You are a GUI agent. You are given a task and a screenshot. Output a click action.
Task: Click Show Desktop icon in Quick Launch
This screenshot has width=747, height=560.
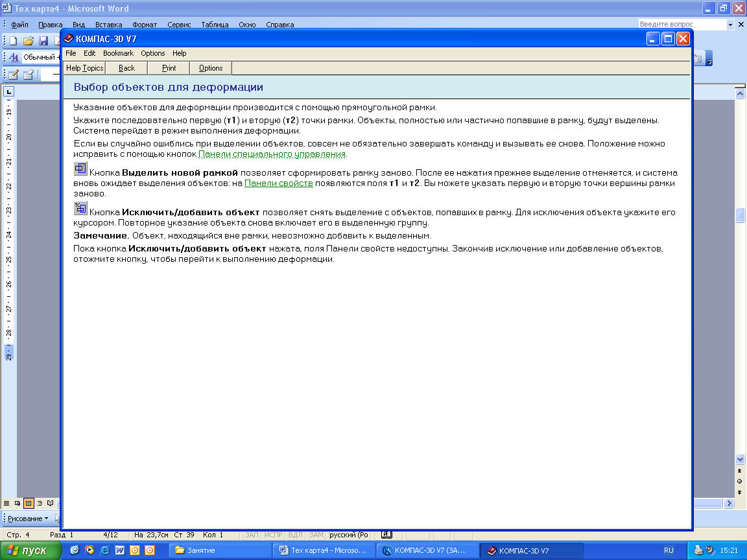click(75, 550)
